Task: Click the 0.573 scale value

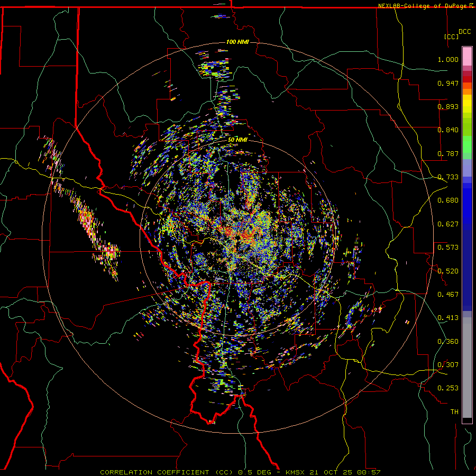Action: click(x=448, y=248)
